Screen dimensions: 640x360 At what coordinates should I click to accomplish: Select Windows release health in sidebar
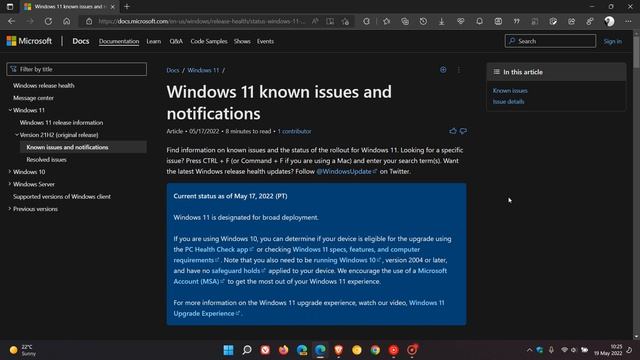pyautogui.click(x=44, y=86)
